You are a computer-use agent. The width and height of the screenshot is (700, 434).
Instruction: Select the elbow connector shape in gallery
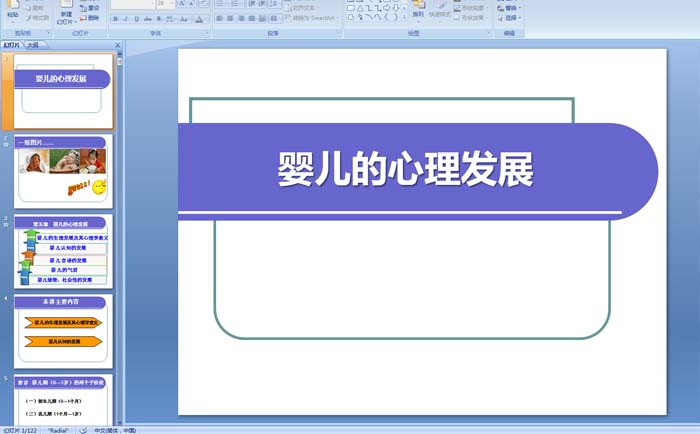tap(369, 8)
